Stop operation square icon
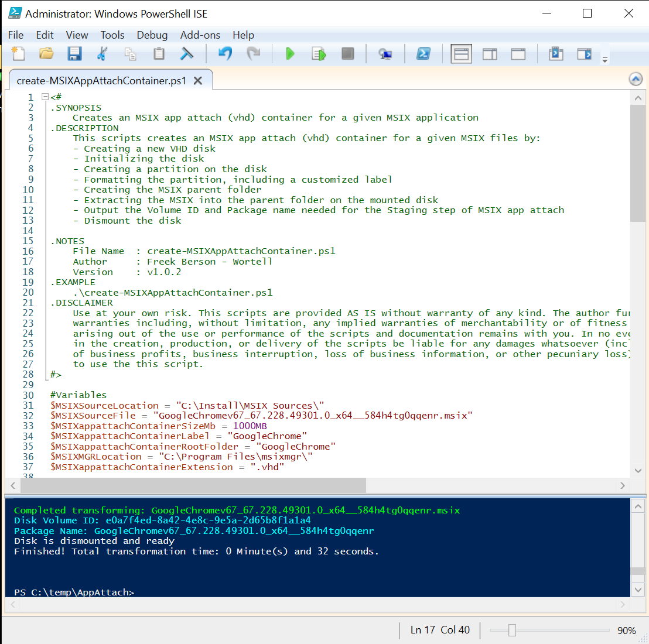 tap(348, 54)
